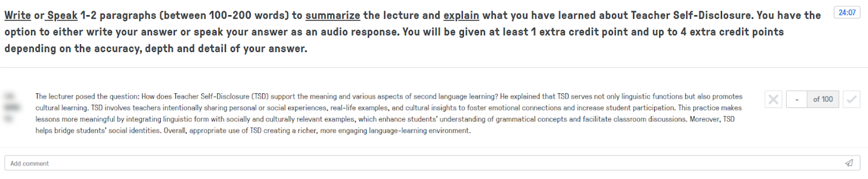Image resolution: width=868 pixels, height=179 pixels.
Task: Click the underlined word 'Write' in prompt
Action: 18,16
